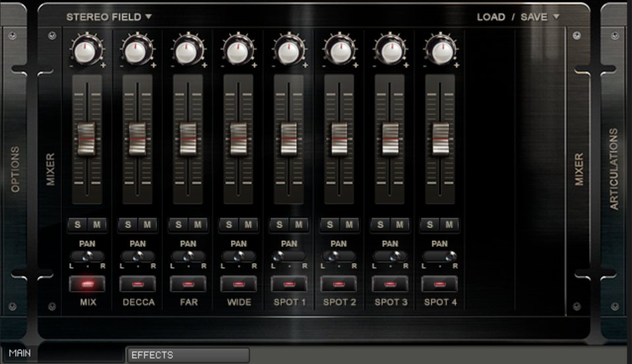
Task: Solo the WIDE channel
Action: [x=229, y=225]
